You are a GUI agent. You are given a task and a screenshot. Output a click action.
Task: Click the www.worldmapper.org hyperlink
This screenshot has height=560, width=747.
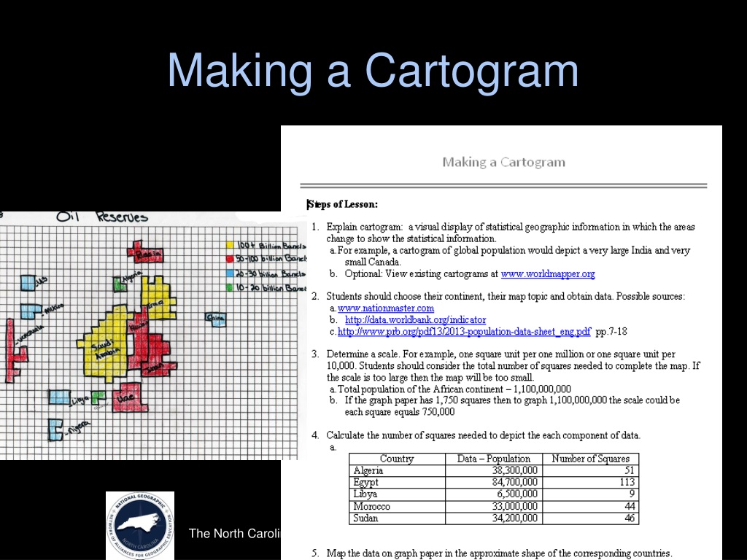coord(548,274)
